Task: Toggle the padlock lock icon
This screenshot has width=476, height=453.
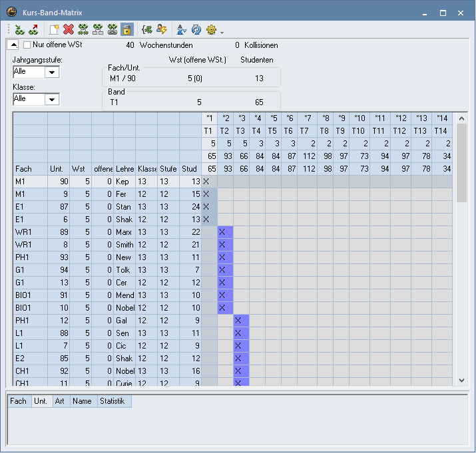Action: click(126, 30)
